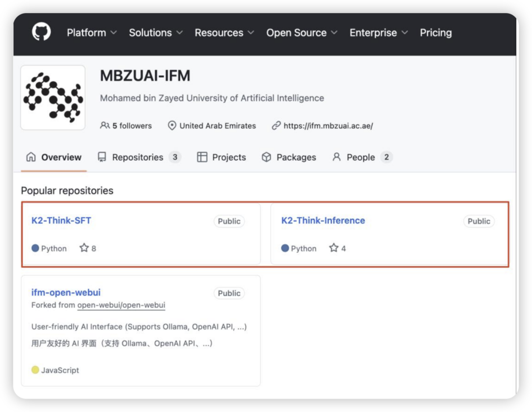Go to the Pricing page
Screen dimensions: 532x412
click(436, 33)
